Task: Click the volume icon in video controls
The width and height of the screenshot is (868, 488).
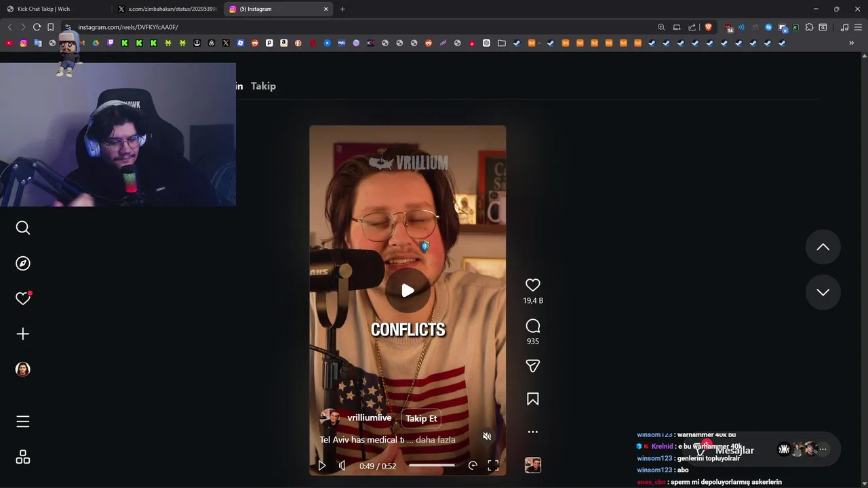Action: click(x=342, y=466)
